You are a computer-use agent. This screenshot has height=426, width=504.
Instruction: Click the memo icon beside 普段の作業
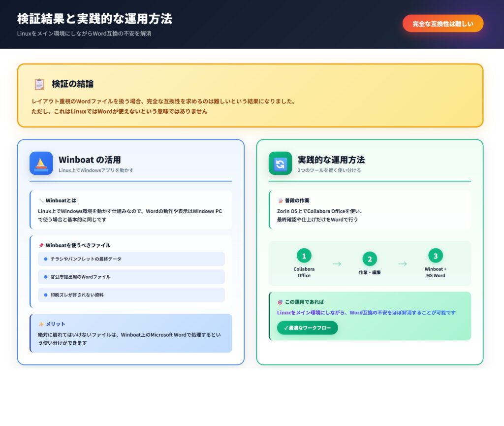280,201
